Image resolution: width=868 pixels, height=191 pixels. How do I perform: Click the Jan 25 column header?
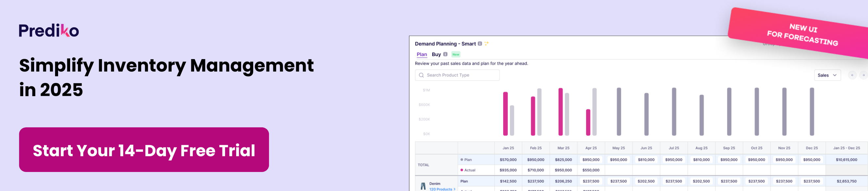point(508,148)
